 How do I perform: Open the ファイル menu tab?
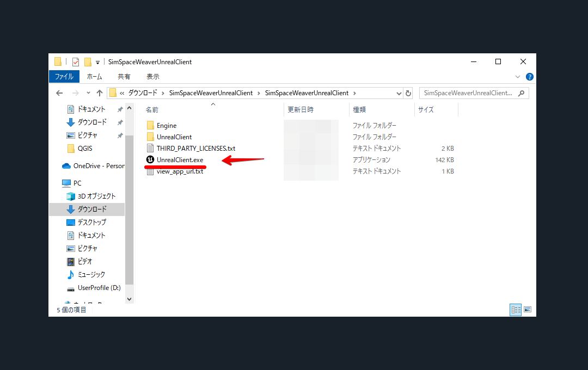pos(64,77)
